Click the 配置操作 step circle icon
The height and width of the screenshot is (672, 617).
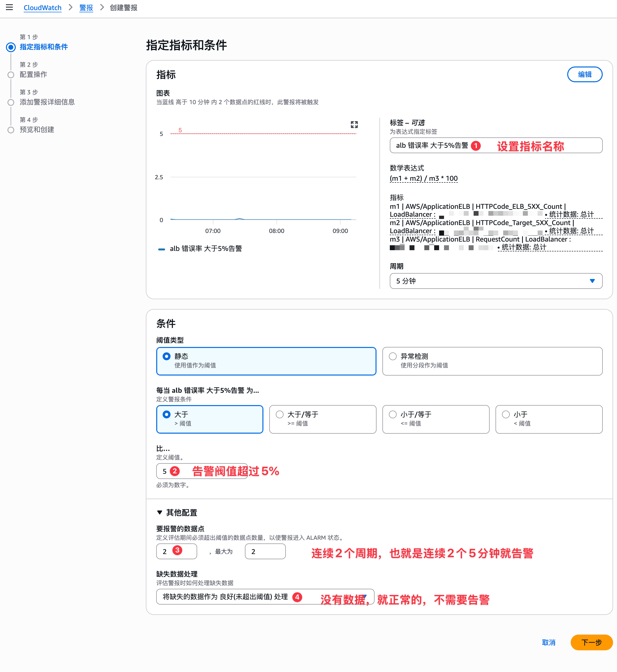pos(11,75)
